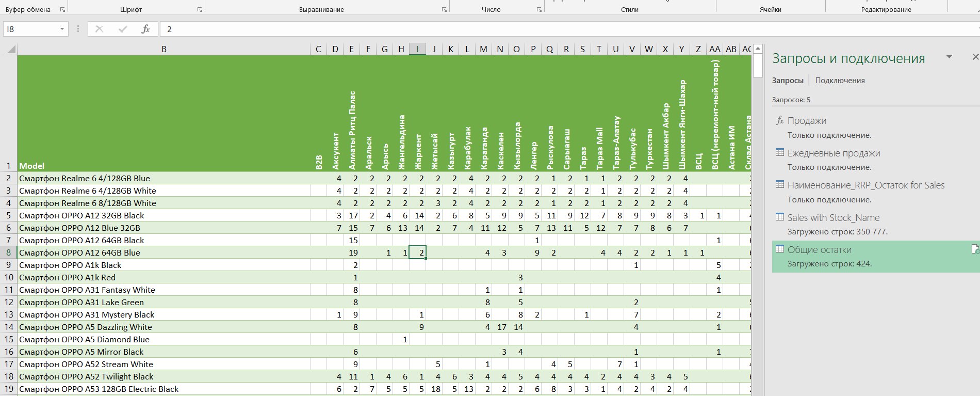This screenshot has height=396, width=980.
Task: Click value 13 in column H of OPPO A12 Blue 32GB row
Action: pos(401,228)
